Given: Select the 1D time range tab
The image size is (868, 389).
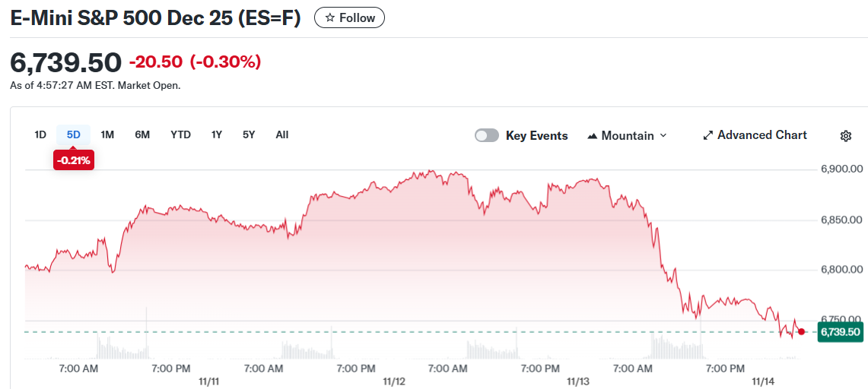Looking at the screenshot, I should (40, 134).
